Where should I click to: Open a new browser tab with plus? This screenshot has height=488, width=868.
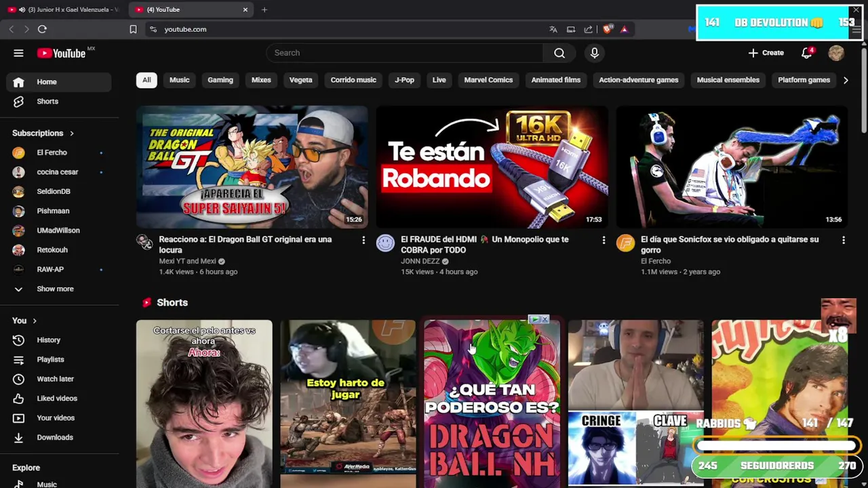pos(264,9)
